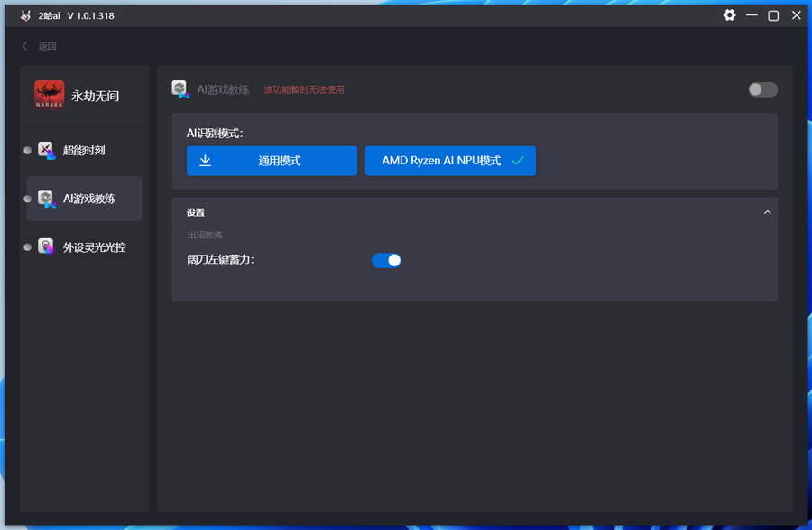Image resolution: width=812 pixels, height=530 pixels.
Task: Click the red 该功能暂时无法使用 warning
Action: (304, 89)
